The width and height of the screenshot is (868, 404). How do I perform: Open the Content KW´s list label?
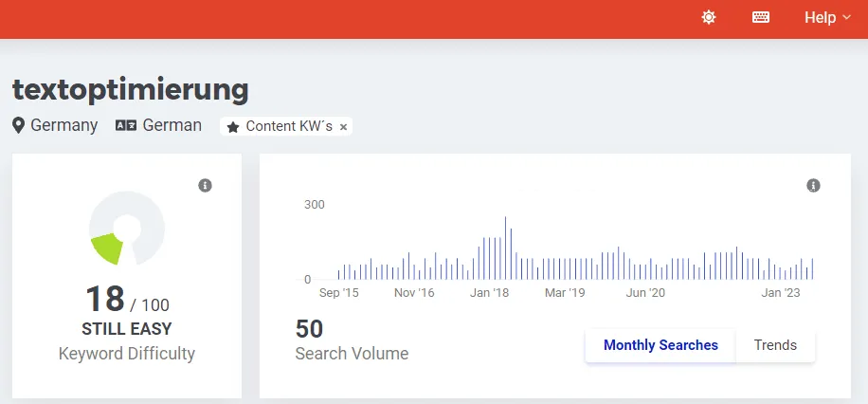[x=289, y=126]
